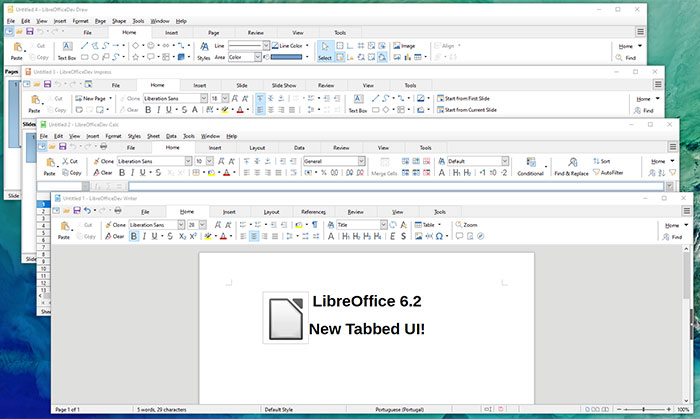Click the hamburger menu button in Writer

[x=687, y=211]
